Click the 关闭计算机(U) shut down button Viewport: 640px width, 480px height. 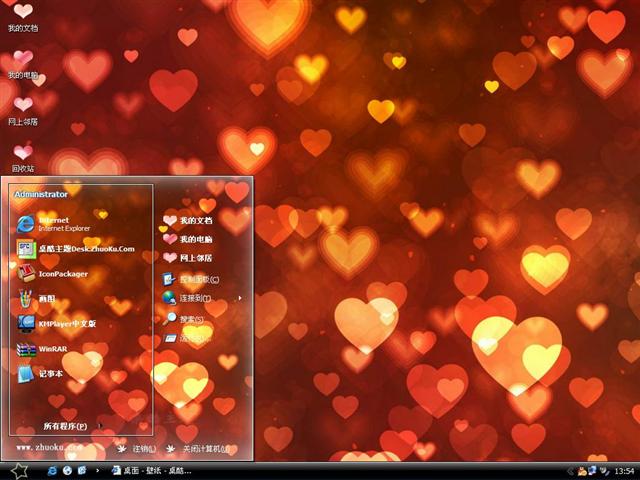(x=198, y=449)
